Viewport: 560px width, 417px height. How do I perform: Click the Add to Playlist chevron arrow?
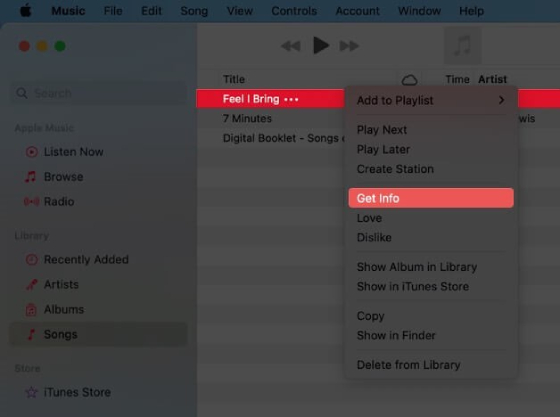click(501, 100)
